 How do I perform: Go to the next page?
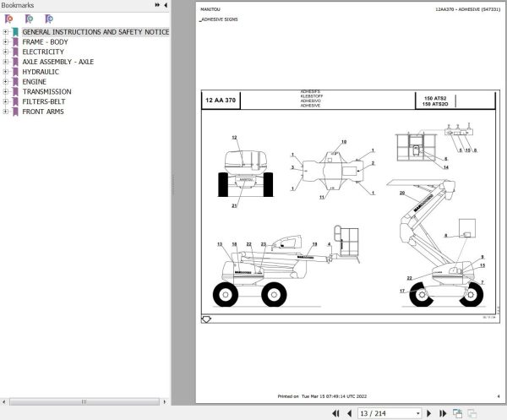[429, 413]
